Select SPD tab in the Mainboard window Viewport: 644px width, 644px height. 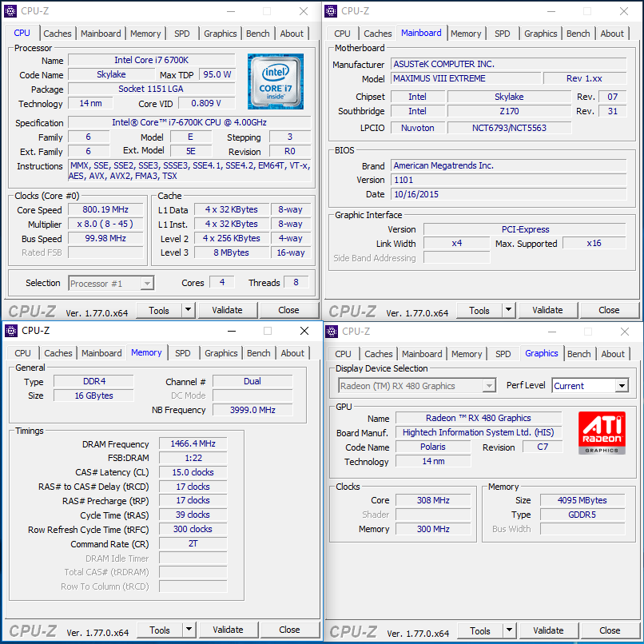pos(503,34)
